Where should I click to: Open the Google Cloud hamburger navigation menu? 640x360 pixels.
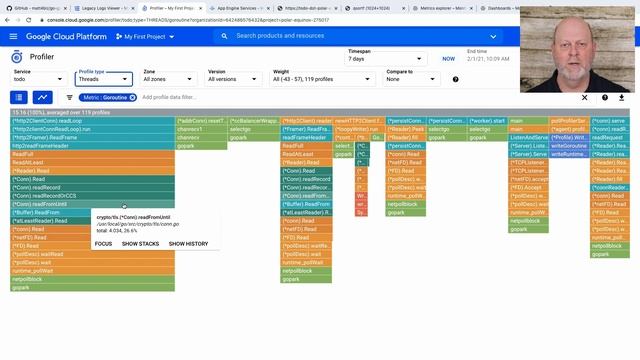click(x=13, y=36)
